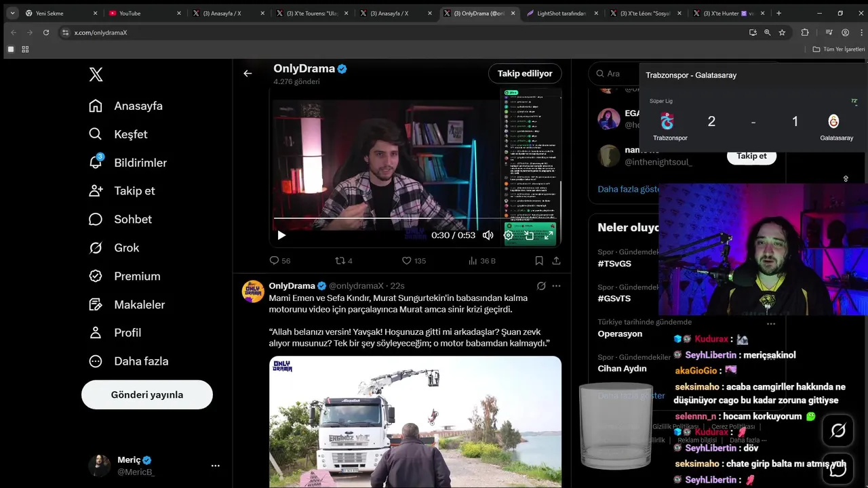Click the Makaleler sidebar icon
This screenshot has width=868, height=488.
pyautogui.click(x=96, y=304)
